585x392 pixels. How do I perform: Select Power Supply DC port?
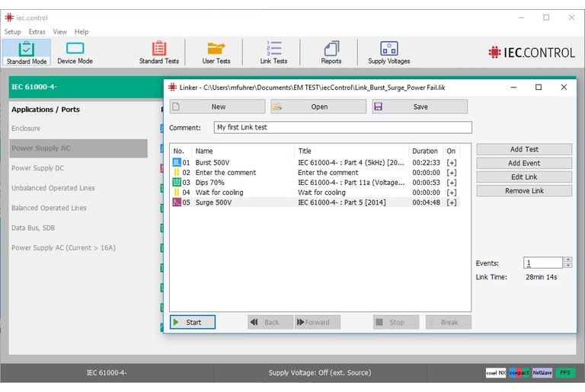(x=37, y=168)
